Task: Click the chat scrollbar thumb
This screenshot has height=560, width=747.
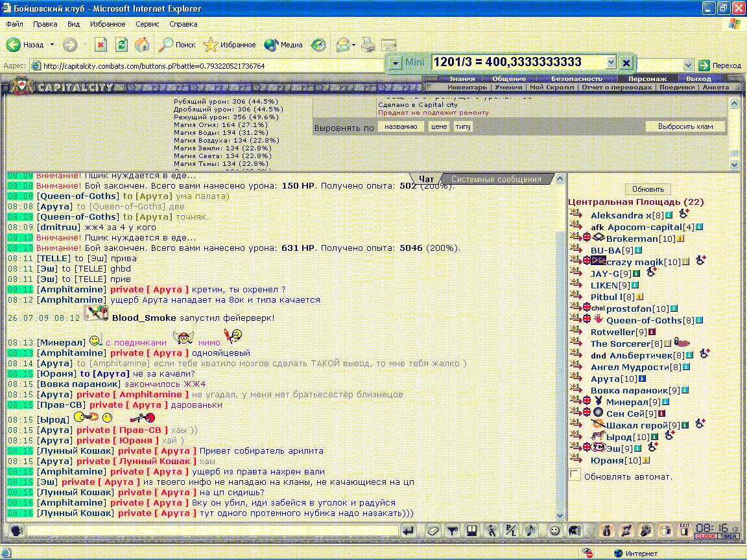Action: pyautogui.click(x=560, y=371)
